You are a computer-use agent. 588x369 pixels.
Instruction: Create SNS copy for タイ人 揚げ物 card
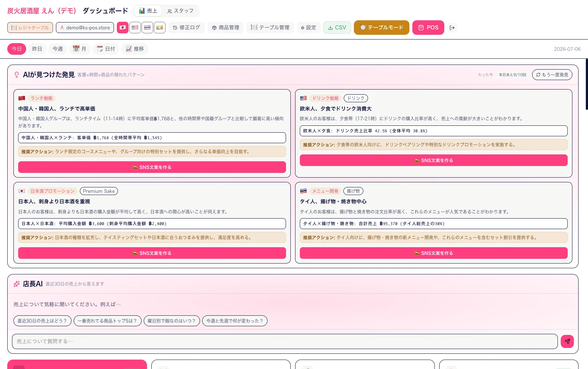point(434,253)
